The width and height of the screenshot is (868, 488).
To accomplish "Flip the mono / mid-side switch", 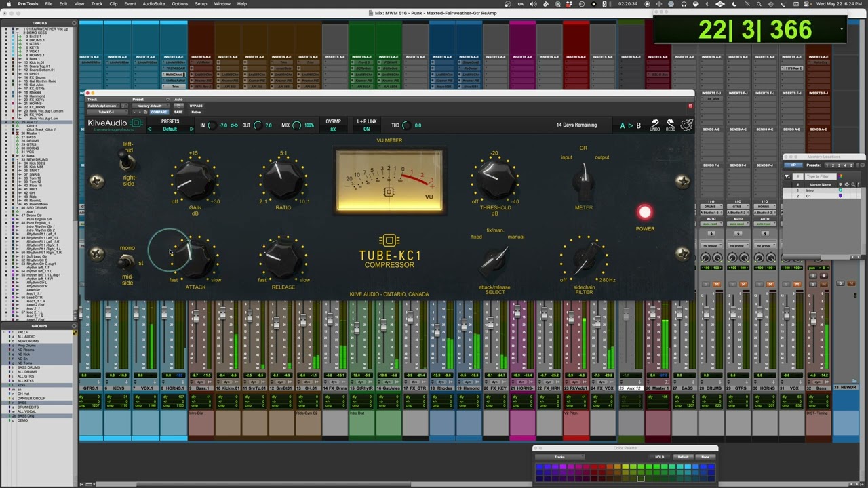I will [126, 262].
